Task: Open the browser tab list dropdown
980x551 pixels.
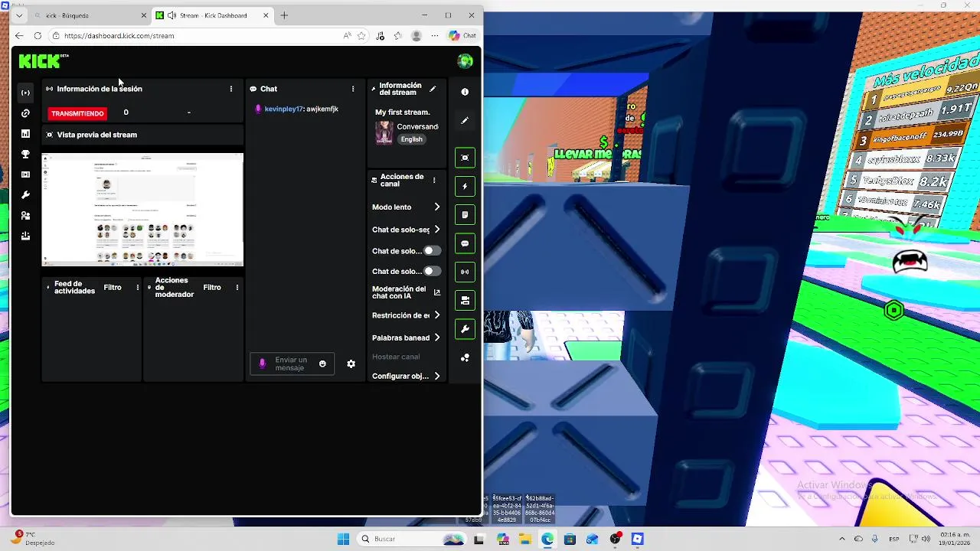Action: point(19,15)
